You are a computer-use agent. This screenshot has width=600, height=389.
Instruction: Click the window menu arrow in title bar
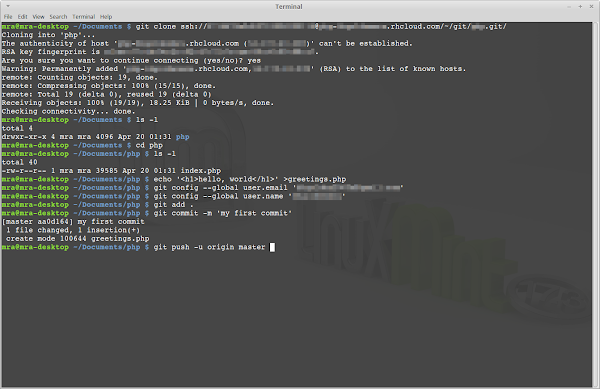coord(8,6)
